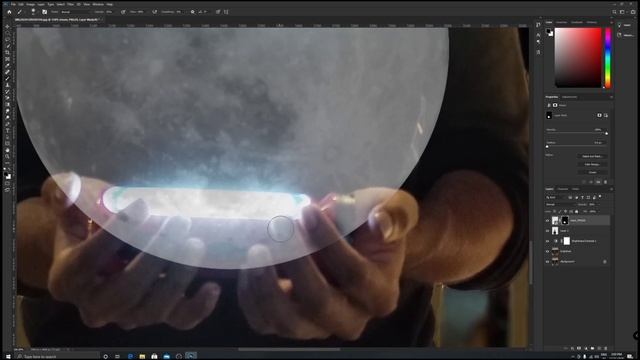Image resolution: width=640 pixels, height=360 pixels.
Task: Open the brush Mode dropdown
Action: 75,12
